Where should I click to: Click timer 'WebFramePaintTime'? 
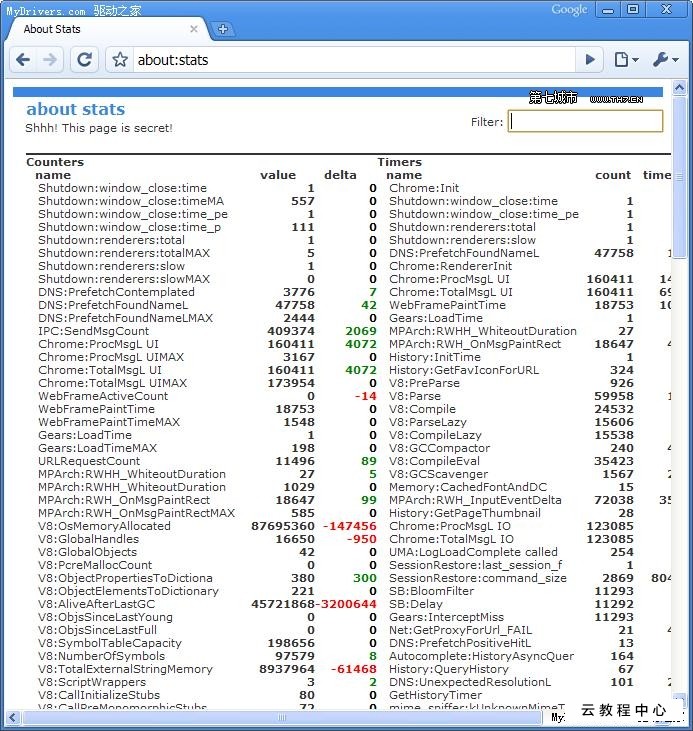pyautogui.click(x=447, y=305)
